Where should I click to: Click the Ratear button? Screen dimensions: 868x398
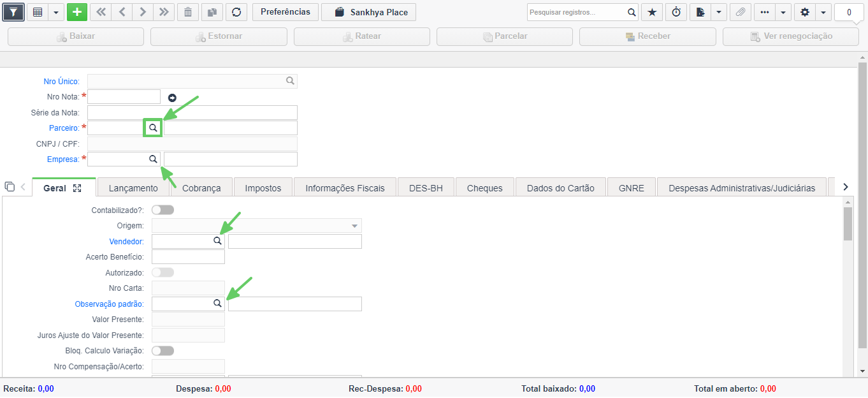(x=362, y=36)
